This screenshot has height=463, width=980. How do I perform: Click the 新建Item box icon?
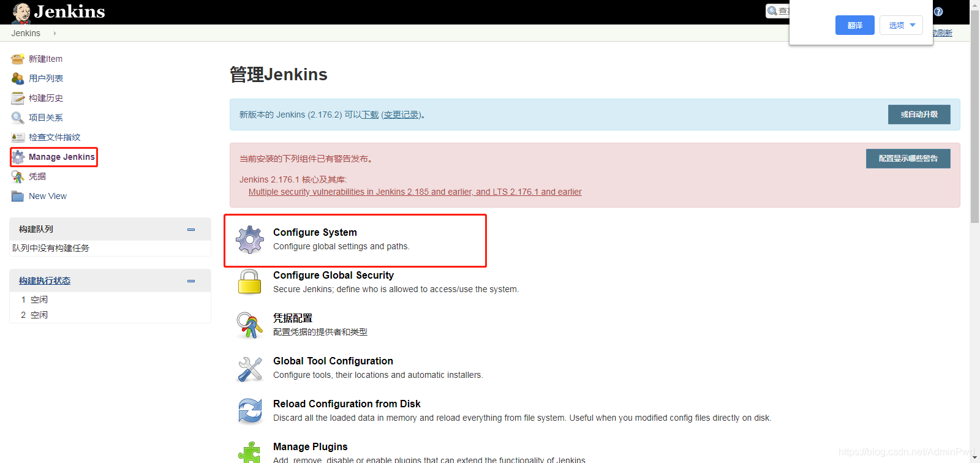coord(18,59)
